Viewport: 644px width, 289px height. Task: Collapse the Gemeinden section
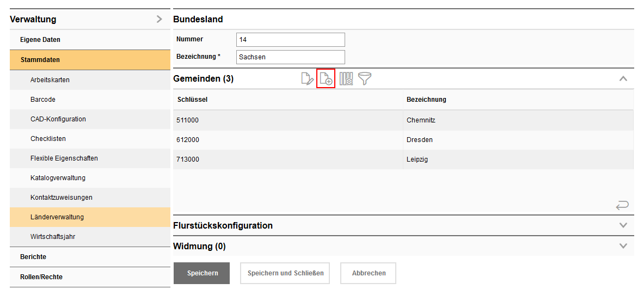click(623, 79)
